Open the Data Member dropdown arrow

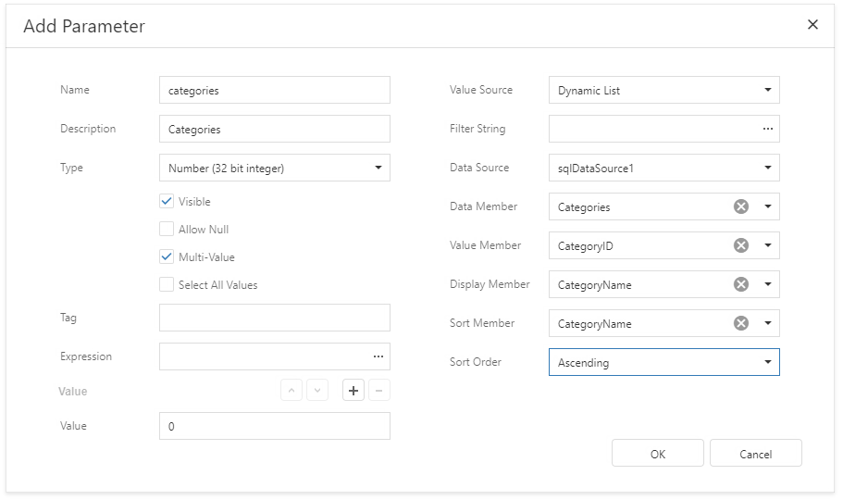(767, 206)
